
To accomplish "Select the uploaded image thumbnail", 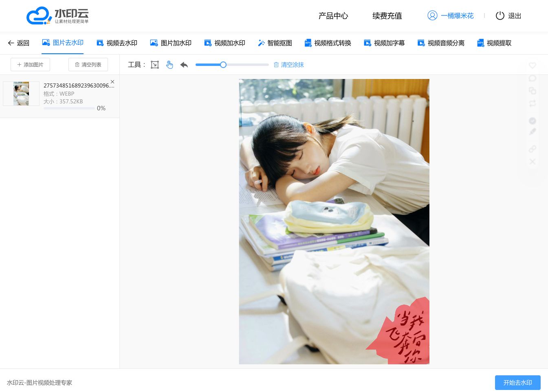I will (x=21, y=94).
